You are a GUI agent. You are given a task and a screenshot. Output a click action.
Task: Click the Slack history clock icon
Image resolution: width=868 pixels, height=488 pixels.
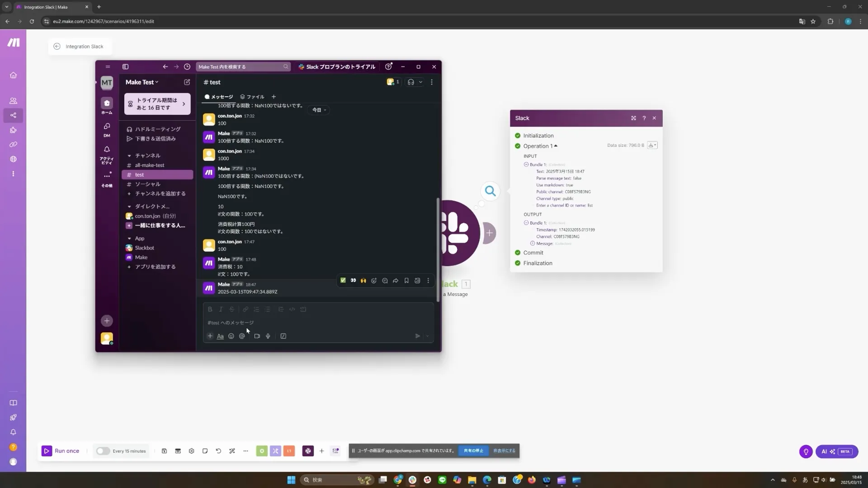[187, 67]
